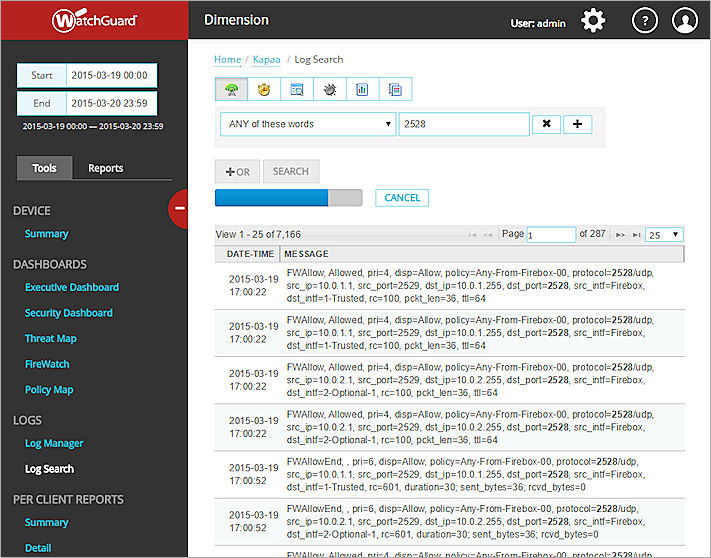The image size is (711, 558).
Task: Open help with the question mark icon
Action: [644, 20]
